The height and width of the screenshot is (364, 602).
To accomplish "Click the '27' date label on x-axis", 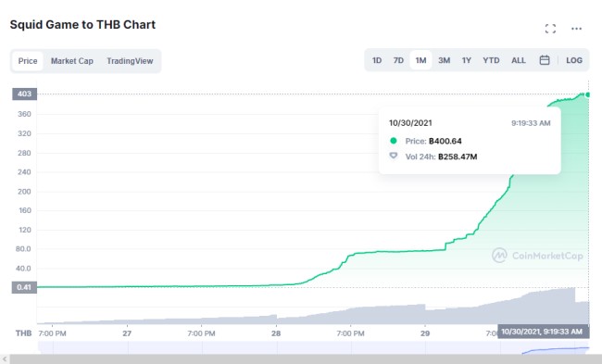I will tap(127, 333).
